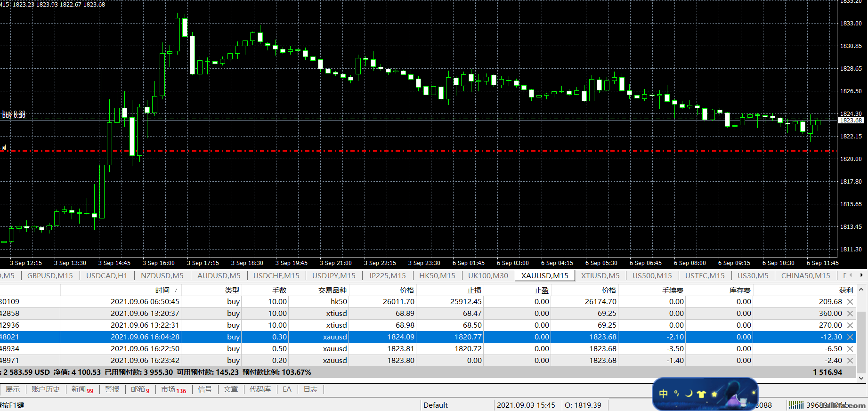Sort orders by the 获利 column header
868x411 pixels.
[804, 290]
